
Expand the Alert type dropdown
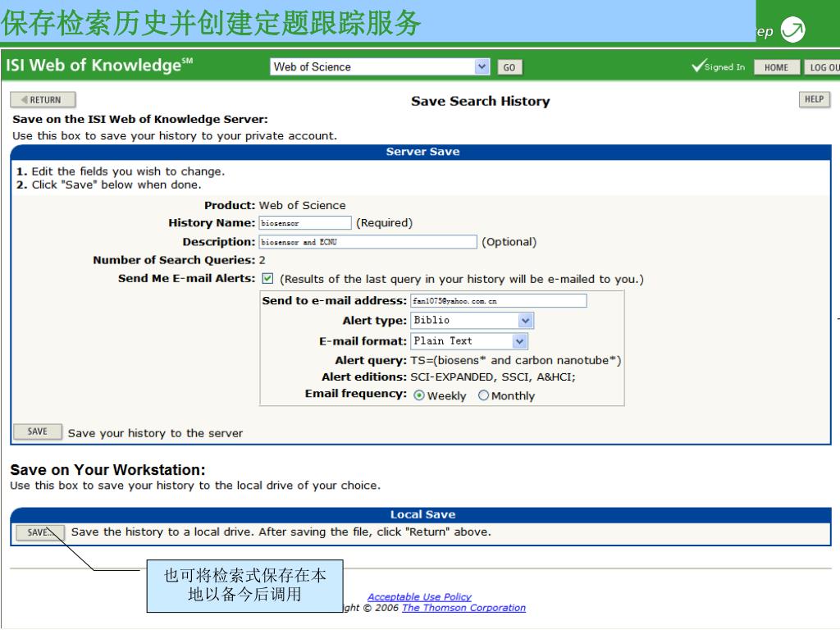472,321
